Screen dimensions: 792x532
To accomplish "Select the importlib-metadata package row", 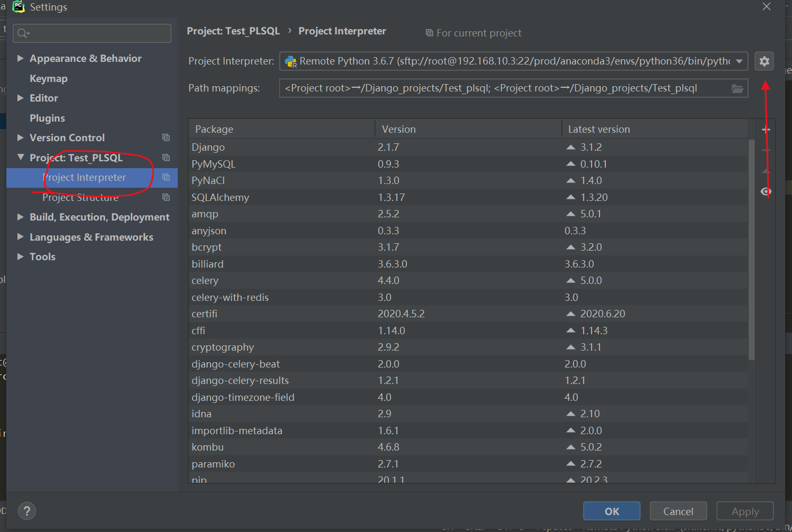I will 468,430.
